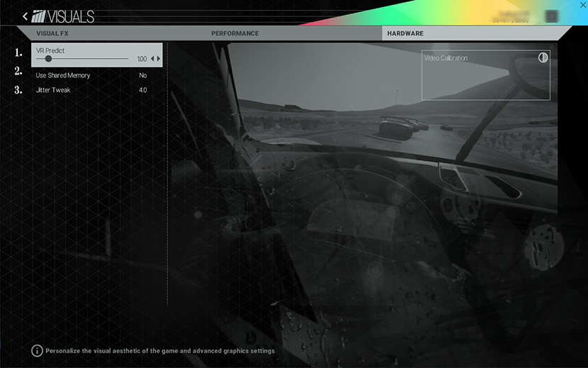
Task: Open the Video Calibration contrast icon
Action: click(x=543, y=57)
